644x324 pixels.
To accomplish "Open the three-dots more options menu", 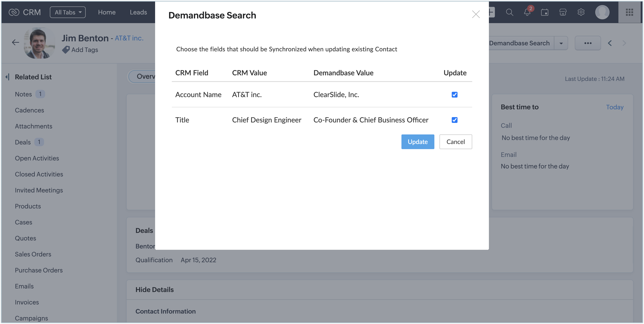I will (588, 43).
